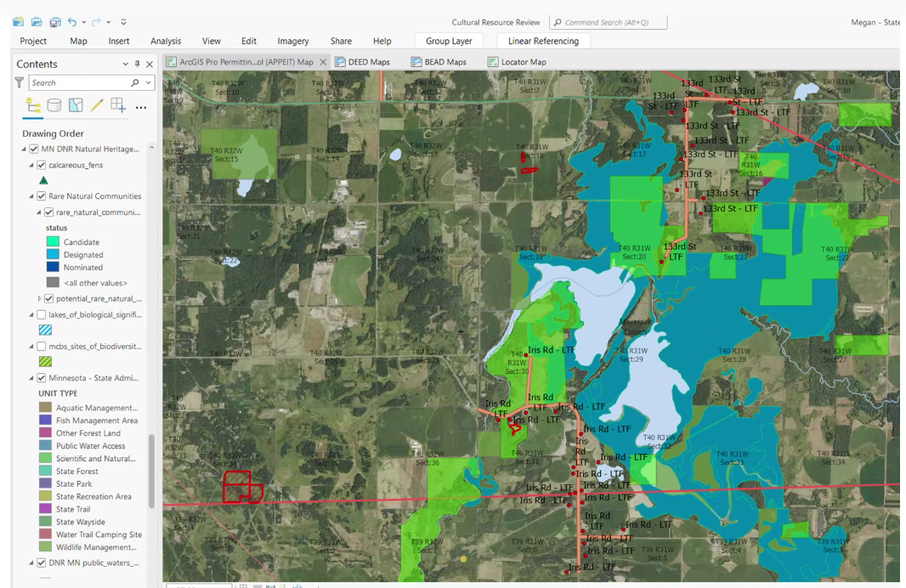Open the Contents pane options dropdown
Viewport: 906px width, 588px height.
(x=125, y=65)
